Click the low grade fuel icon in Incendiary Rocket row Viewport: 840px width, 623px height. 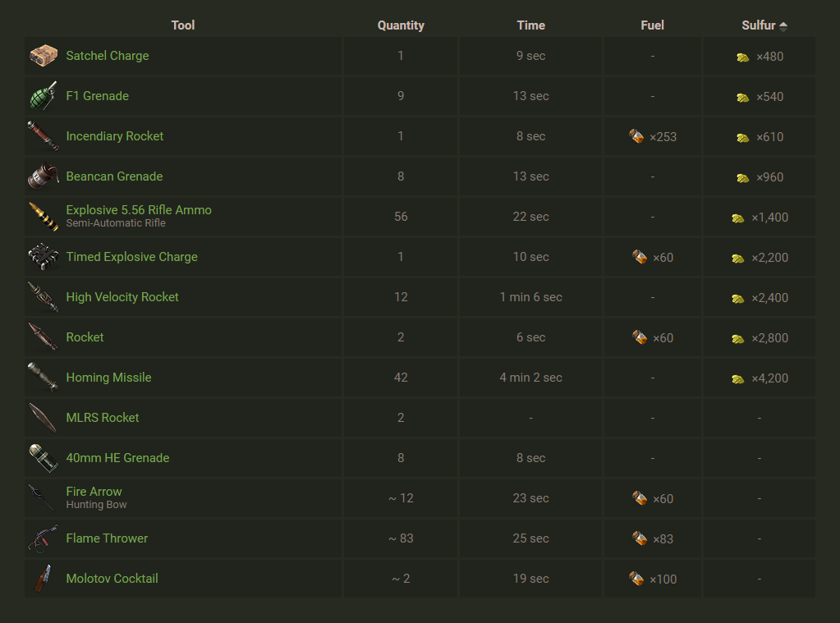coord(636,136)
